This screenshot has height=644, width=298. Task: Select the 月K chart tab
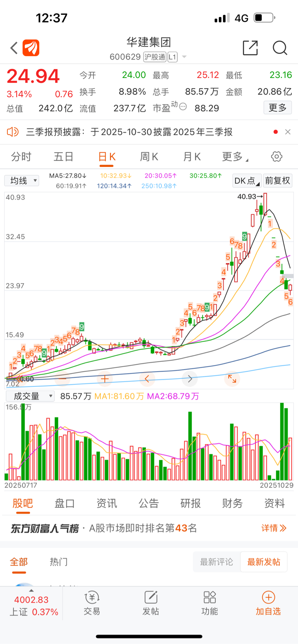pyautogui.click(x=192, y=157)
